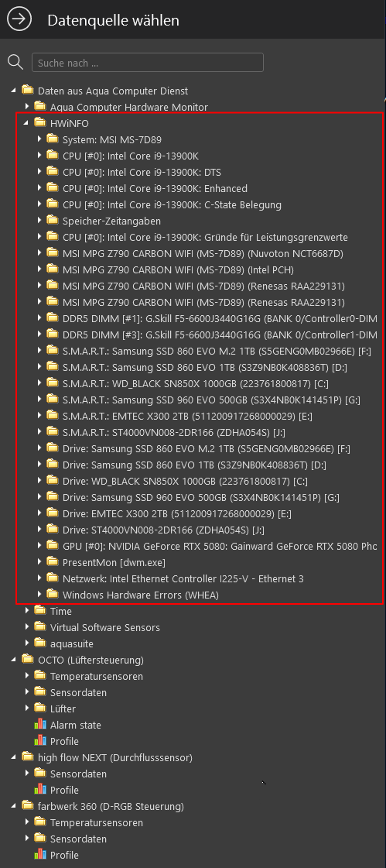Image resolution: width=386 pixels, height=868 pixels.
Task: Click chart icon of Profile under OCTO
Action: coord(39,741)
